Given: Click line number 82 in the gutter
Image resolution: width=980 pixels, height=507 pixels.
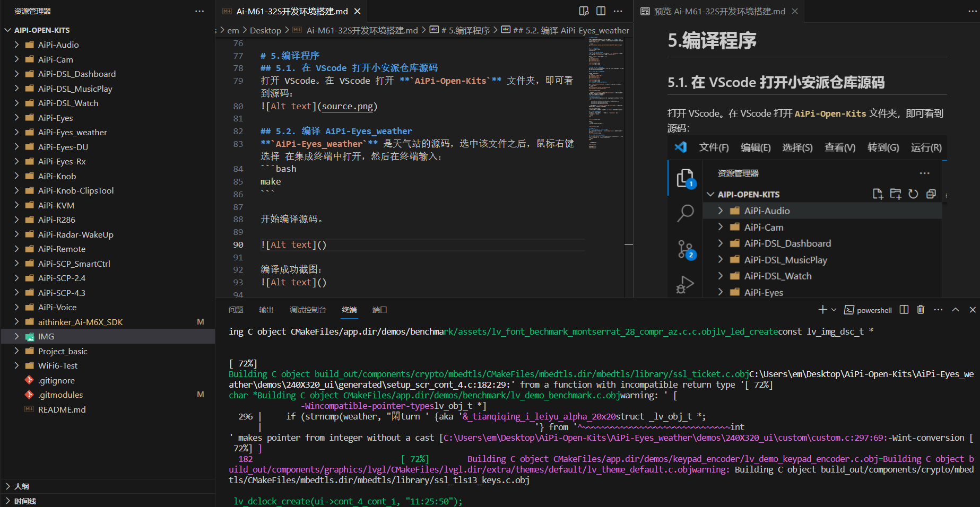Looking at the screenshot, I should [238, 131].
